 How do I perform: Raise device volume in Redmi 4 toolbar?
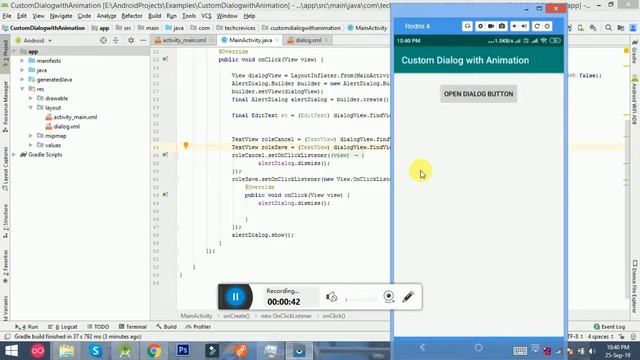[x=524, y=26]
